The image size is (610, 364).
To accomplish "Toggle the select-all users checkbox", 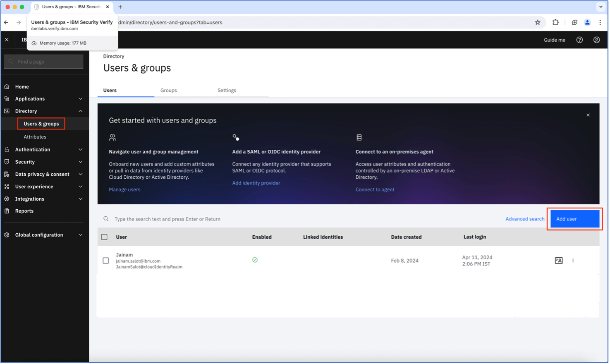I will [x=105, y=237].
